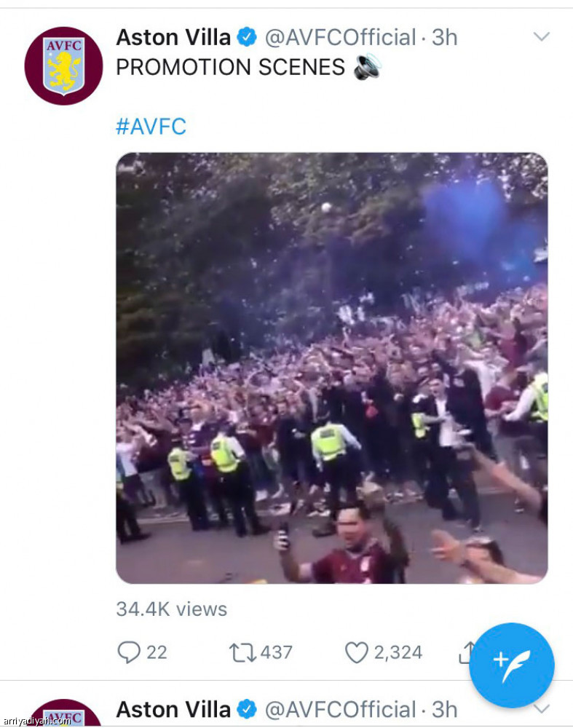Play the promotion scenes crowd video
The height and width of the screenshot is (728, 573).
332,368
